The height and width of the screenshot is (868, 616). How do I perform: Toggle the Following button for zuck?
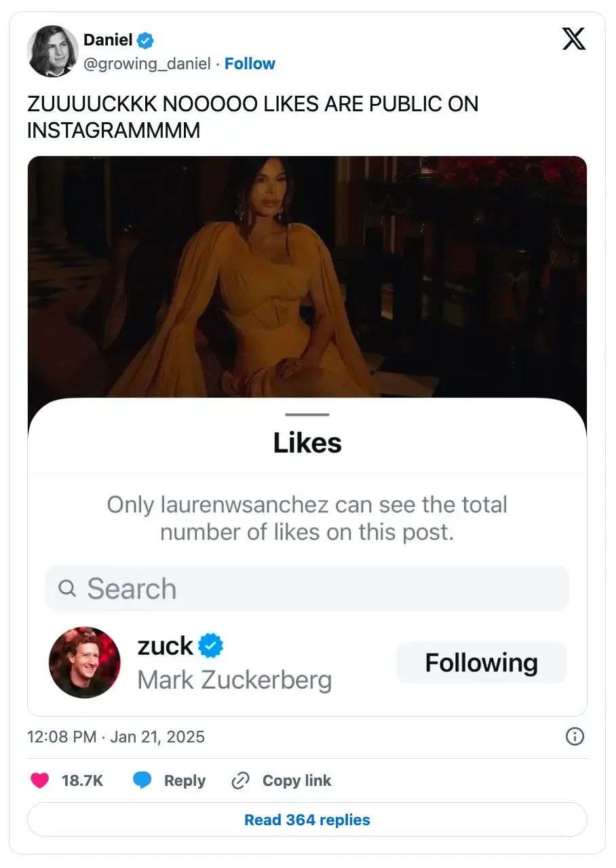coord(481,662)
